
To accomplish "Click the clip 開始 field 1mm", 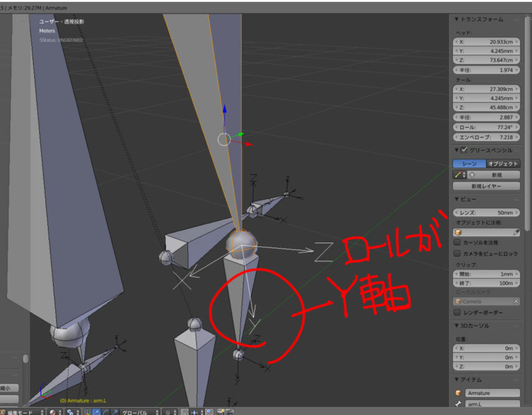I will pos(487,274).
